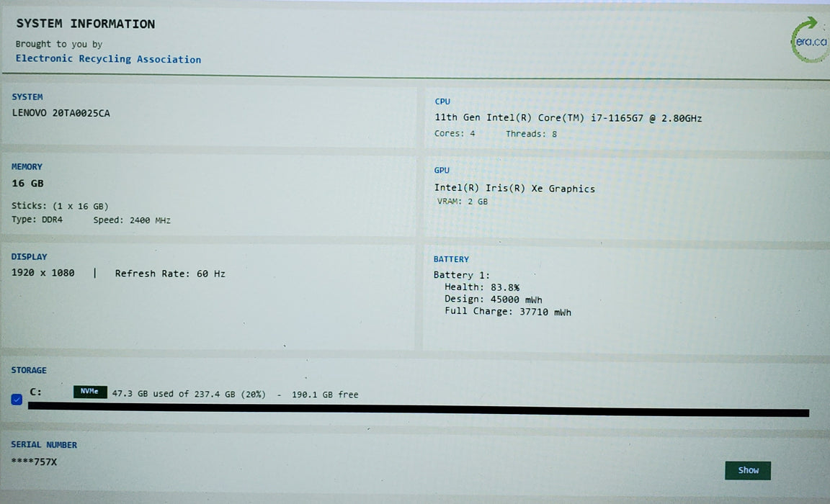
Task: Select the SYSTEM INFORMATION title
Action: 85,24
